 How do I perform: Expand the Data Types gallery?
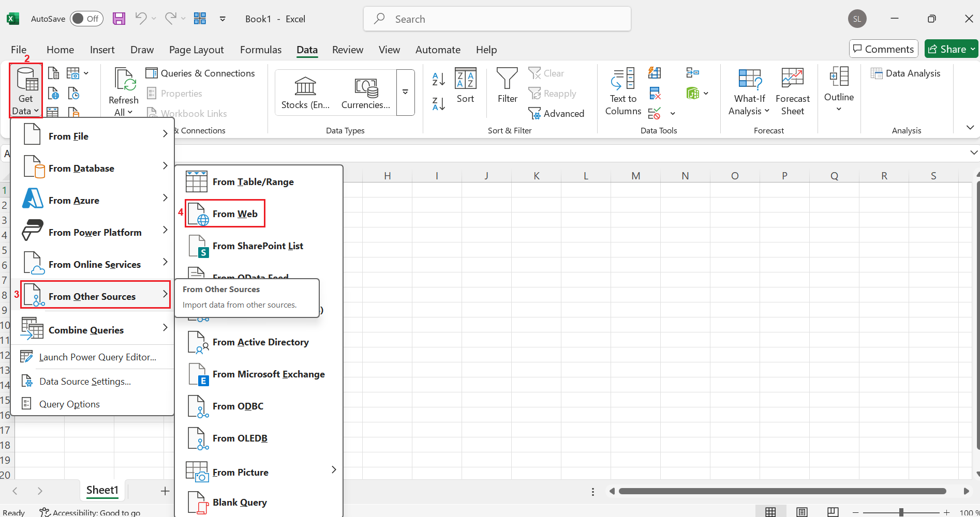(405, 92)
